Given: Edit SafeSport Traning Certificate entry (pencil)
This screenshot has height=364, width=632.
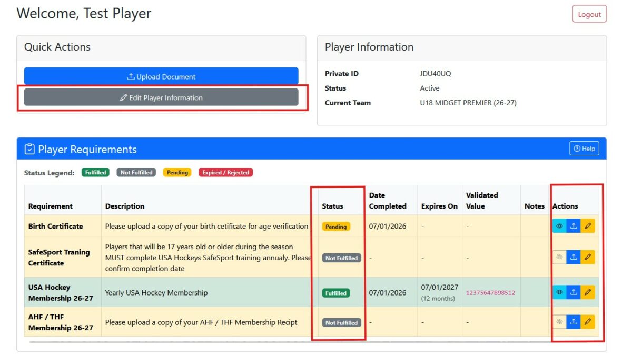Looking at the screenshot, I should [x=588, y=257].
